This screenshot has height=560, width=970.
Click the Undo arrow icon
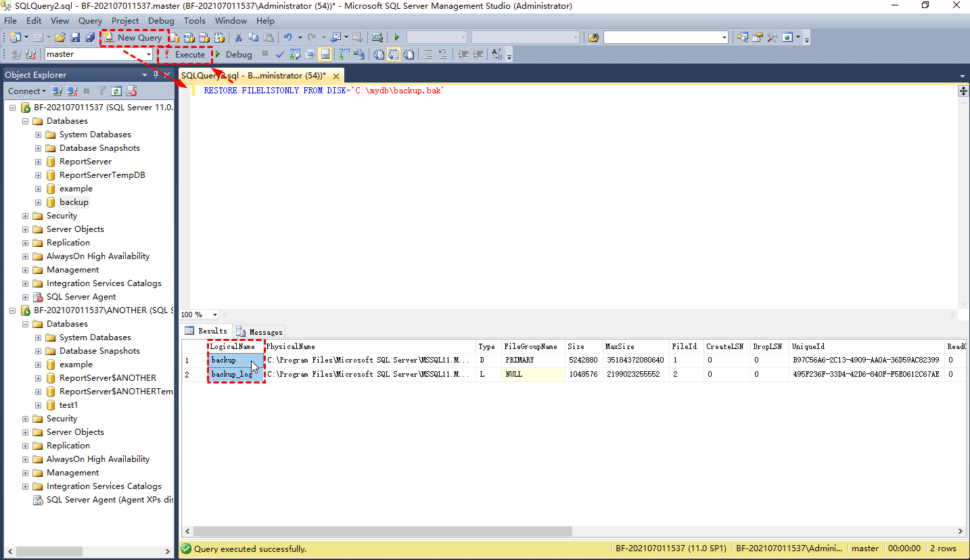click(288, 38)
